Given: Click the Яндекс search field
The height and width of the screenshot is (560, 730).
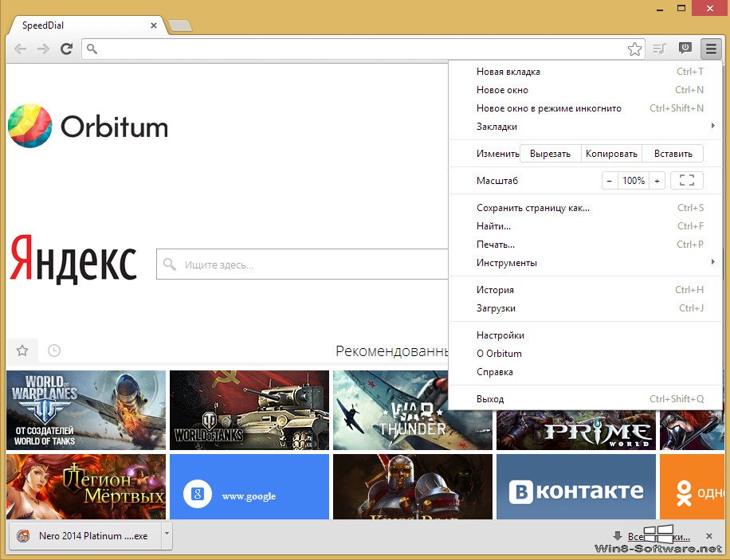Looking at the screenshot, I should pyautogui.click(x=303, y=264).
